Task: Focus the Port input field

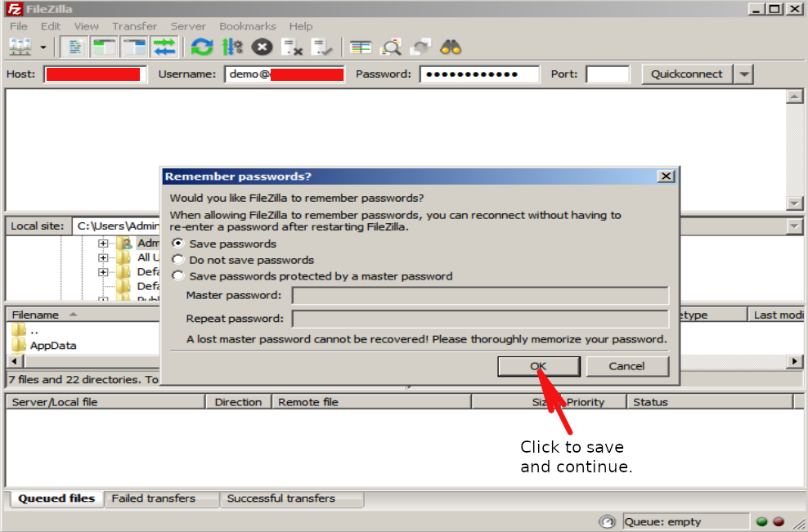Action: pos(608,74)
